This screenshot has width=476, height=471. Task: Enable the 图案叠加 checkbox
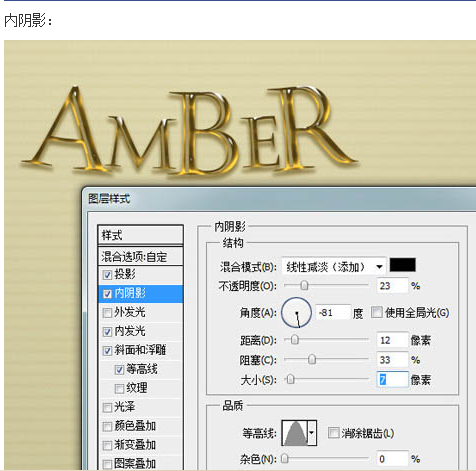tap(107, 464)
